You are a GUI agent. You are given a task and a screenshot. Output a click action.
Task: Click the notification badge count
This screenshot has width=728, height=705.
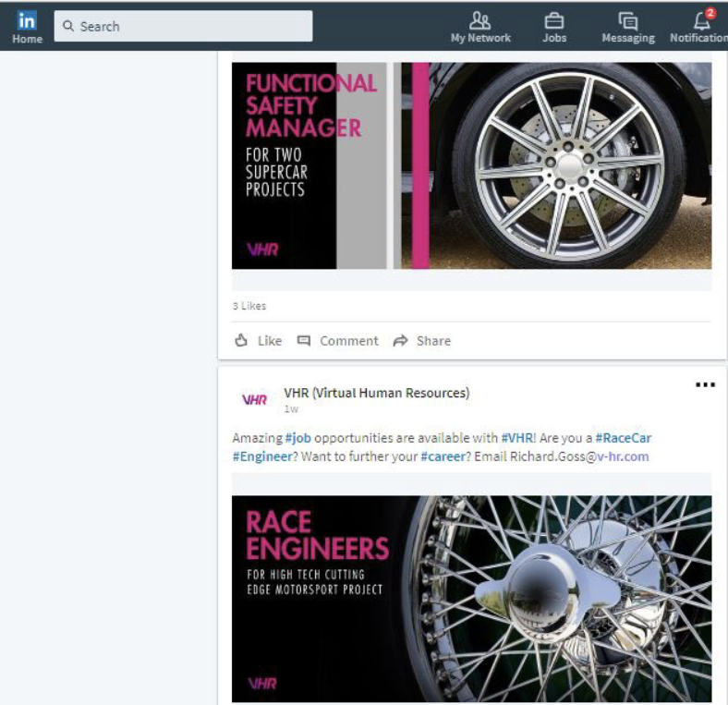710,14
